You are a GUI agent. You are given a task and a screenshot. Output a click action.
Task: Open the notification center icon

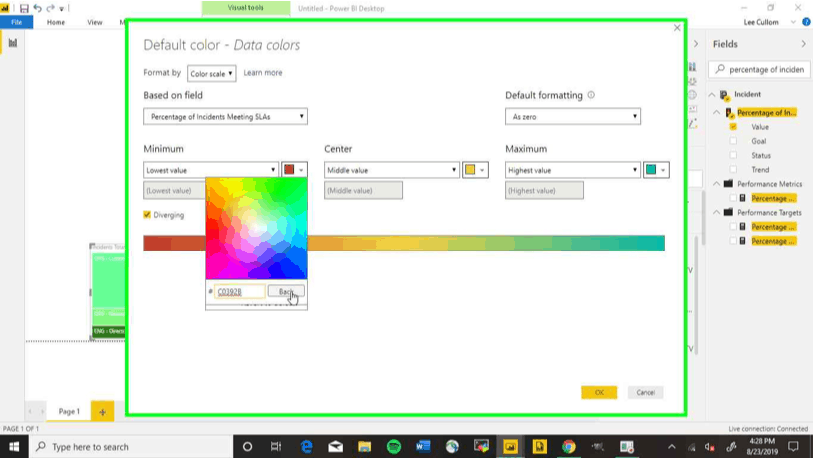point(793,447)
